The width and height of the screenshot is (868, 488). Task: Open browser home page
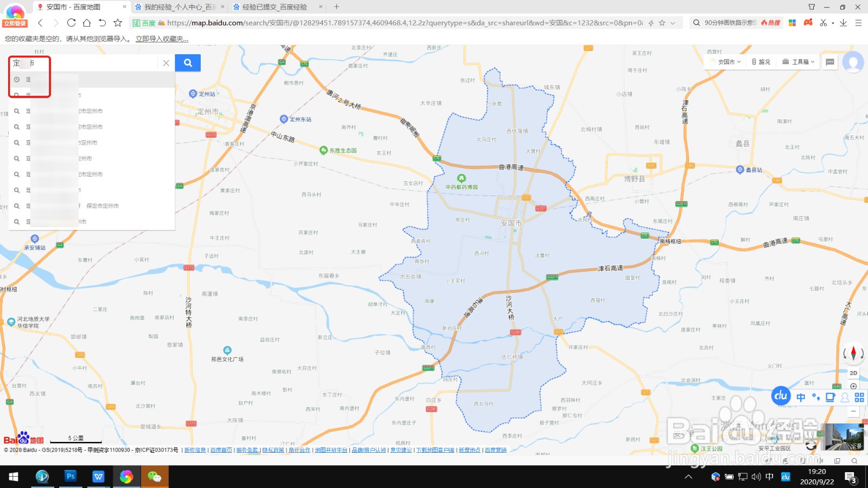87,23
